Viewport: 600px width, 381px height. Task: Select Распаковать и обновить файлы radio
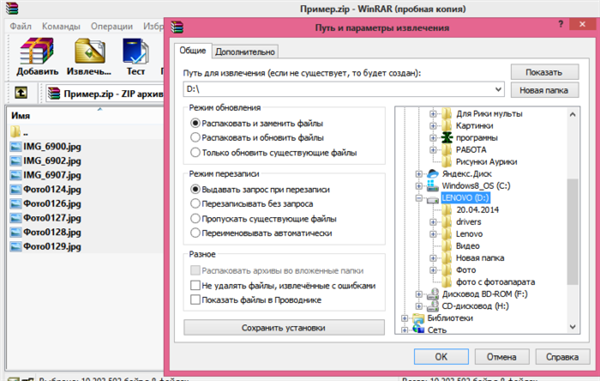tap(195, 137)
